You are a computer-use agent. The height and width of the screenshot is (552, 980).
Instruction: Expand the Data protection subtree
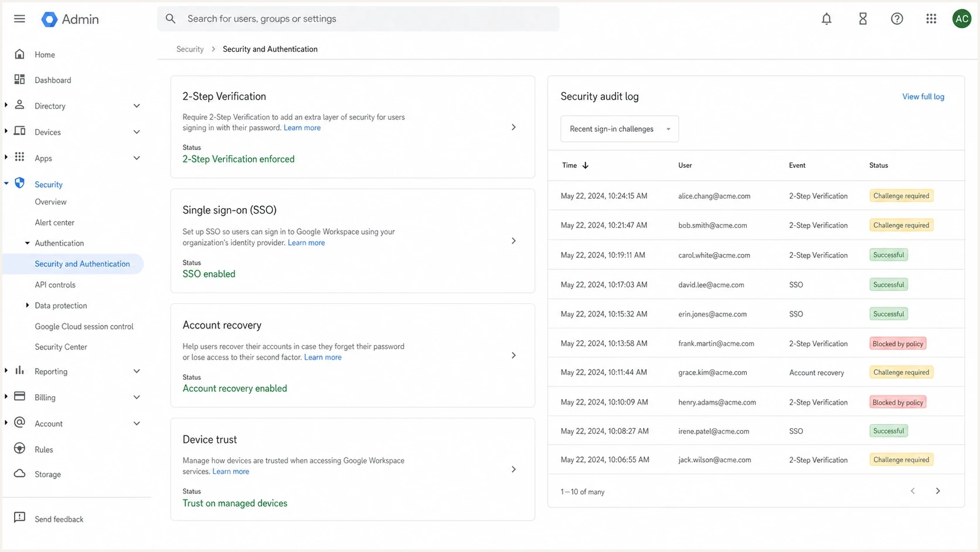click(27, 305)
